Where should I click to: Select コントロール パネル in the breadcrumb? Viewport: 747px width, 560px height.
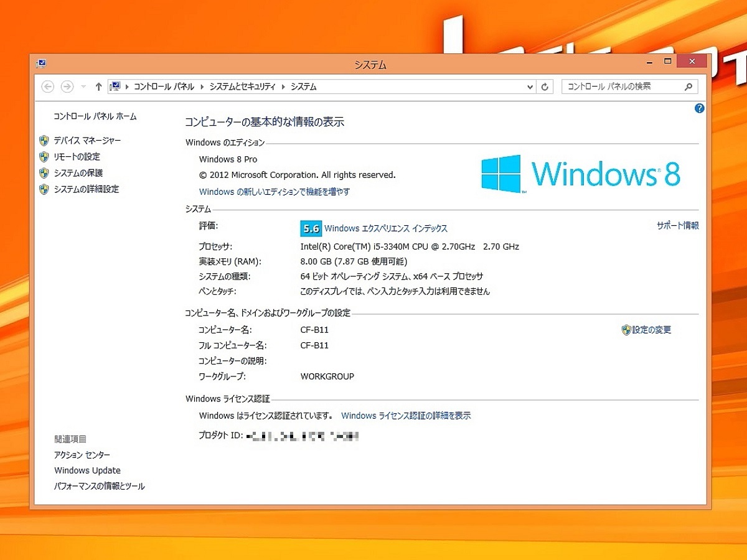click(164, 87)
